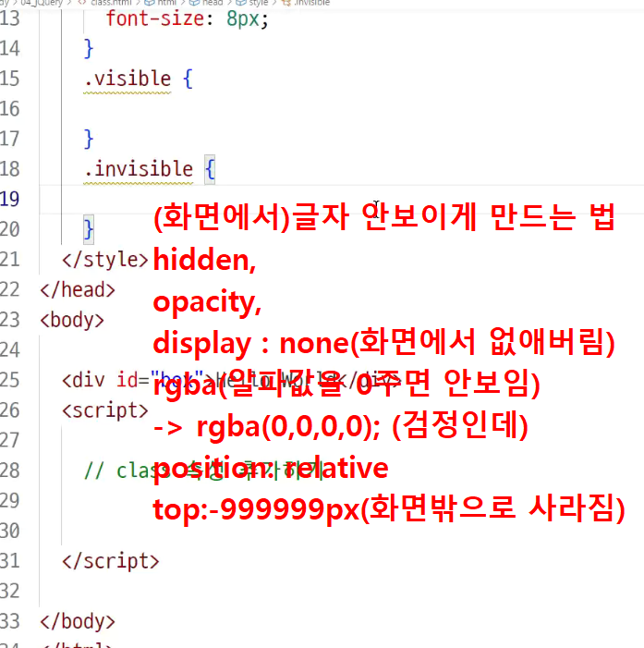Click line number 18 in the gutter
644x648 pixels.
coord(9,169)
